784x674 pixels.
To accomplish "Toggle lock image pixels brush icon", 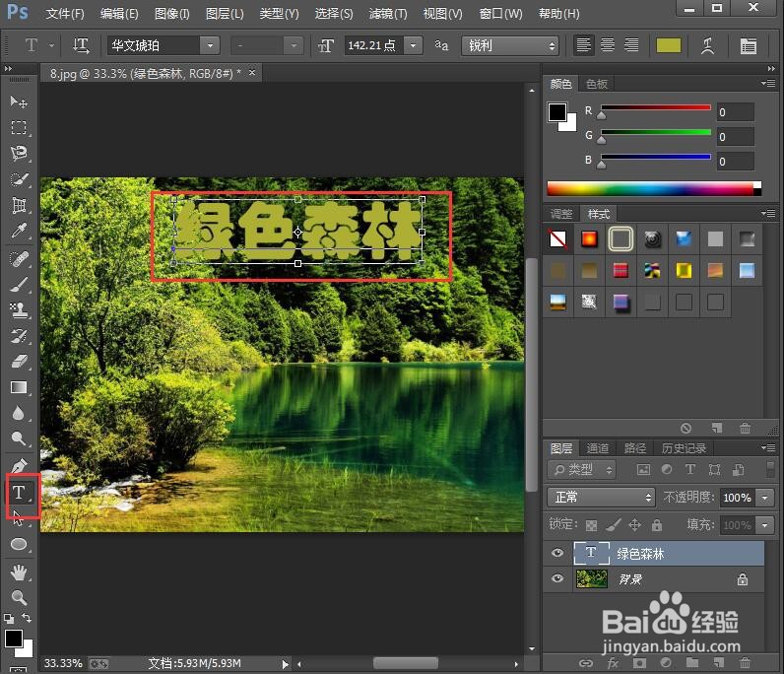I will click(613, 525).
